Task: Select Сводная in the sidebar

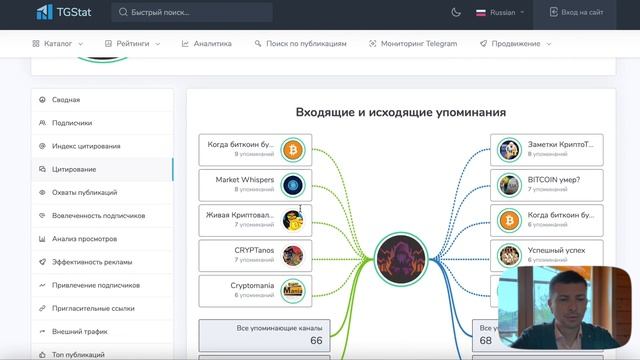Action: coord(102,100)
